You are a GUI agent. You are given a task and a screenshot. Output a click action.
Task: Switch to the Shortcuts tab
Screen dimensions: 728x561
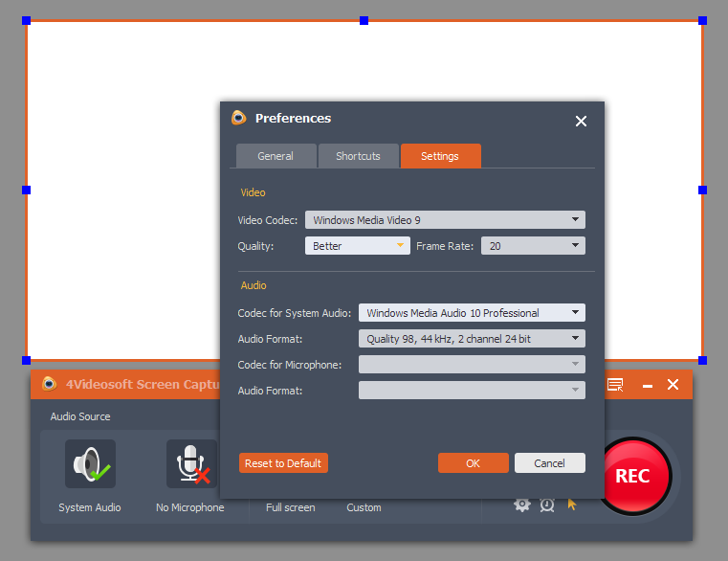tap(358, 156)
